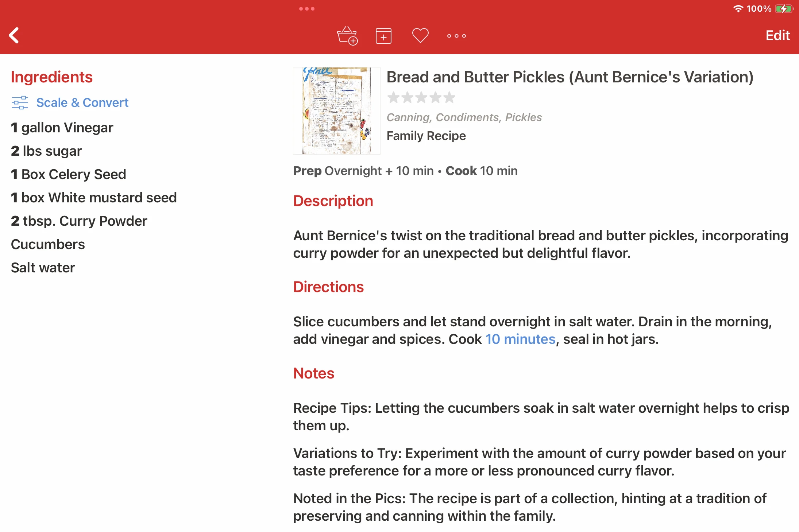Tap the three dots at top center
This screenshot has width=799, height=532.
tap(306, 9)
